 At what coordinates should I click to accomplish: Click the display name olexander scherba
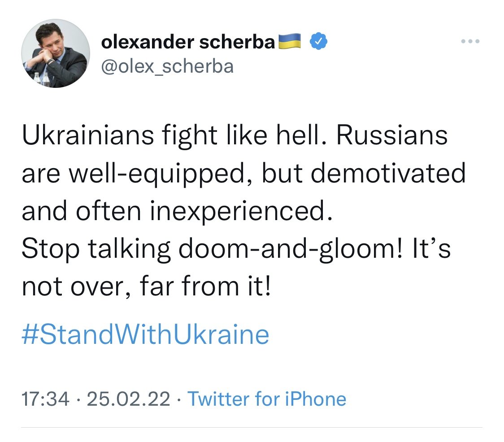click(188, 42)
